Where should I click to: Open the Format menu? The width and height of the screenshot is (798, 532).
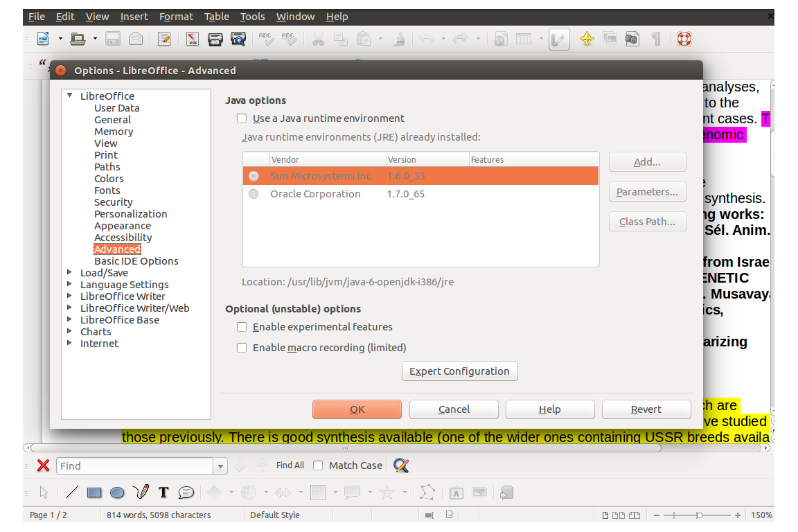[176, 17]
